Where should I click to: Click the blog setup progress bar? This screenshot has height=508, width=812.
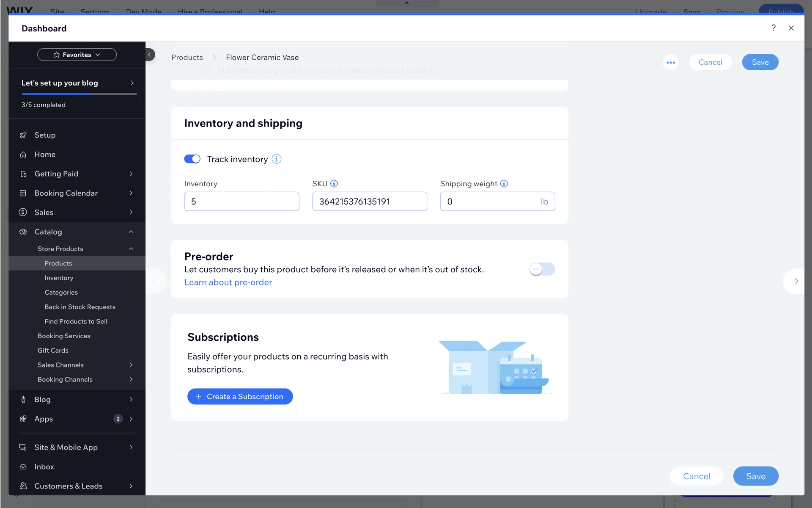79,94
